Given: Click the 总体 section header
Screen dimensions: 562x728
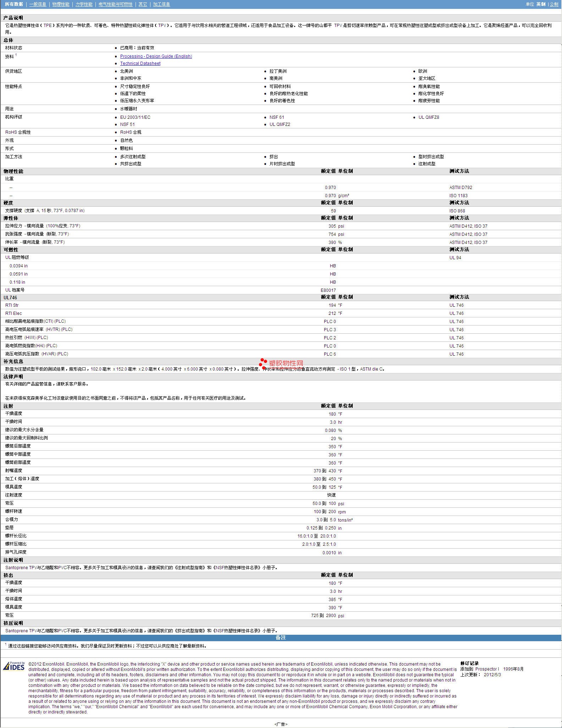Looking at the screenshot, I should click(x=8, y=40).
